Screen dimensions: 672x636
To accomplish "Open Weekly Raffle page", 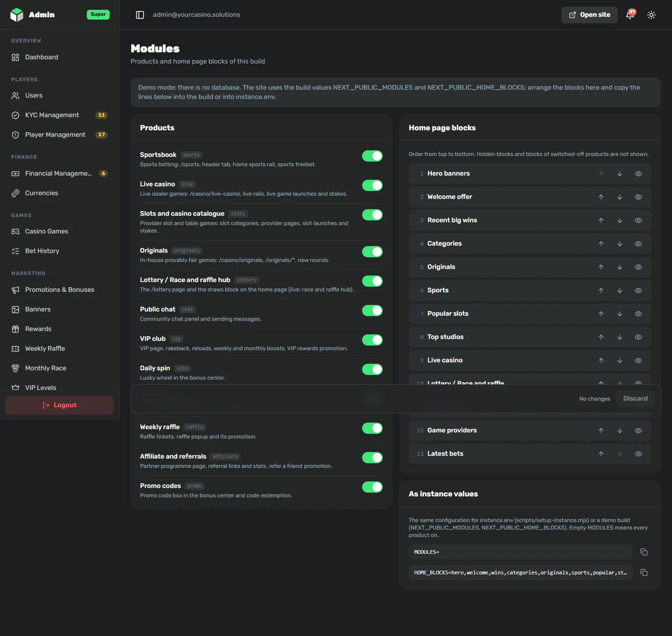I will point(59,348).
